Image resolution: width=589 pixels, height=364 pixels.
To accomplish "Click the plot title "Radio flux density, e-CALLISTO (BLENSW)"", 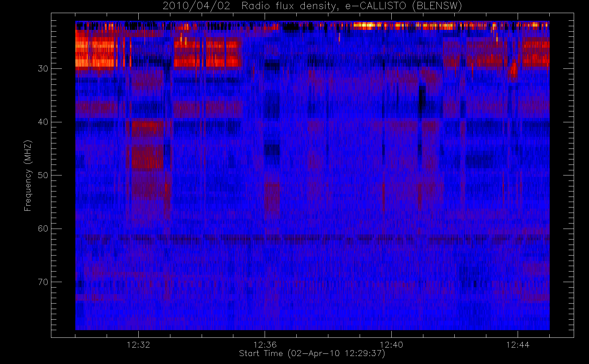I will [x=352, y=6].
